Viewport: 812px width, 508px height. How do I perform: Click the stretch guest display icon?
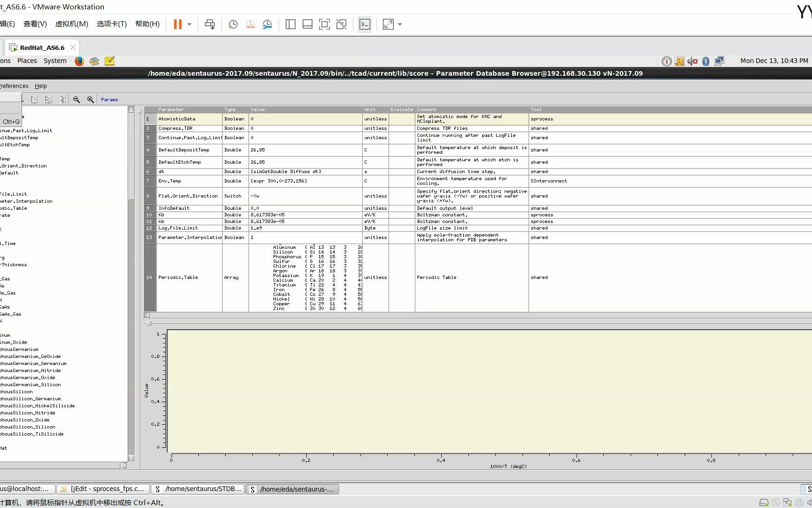pyautogui.click(x=388, y=24)
